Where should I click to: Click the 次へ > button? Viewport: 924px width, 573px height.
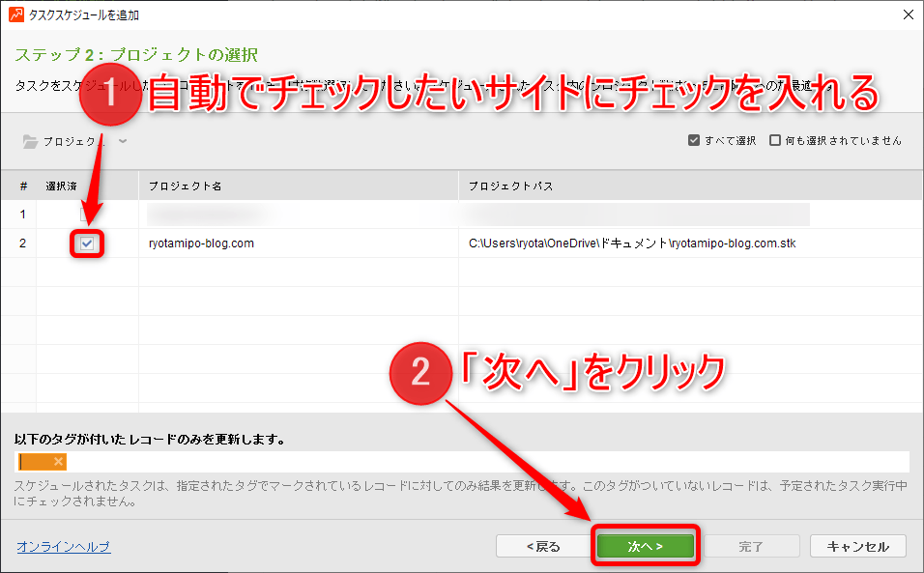pyautogui.click(x=645, y=547)
